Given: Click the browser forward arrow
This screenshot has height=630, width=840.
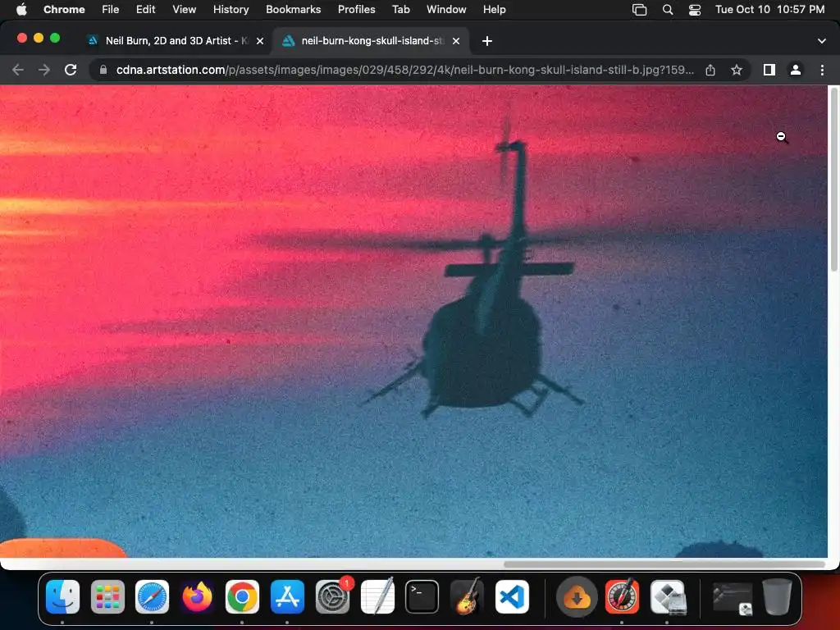Looking at the screenshot, I should click(44, 70).
